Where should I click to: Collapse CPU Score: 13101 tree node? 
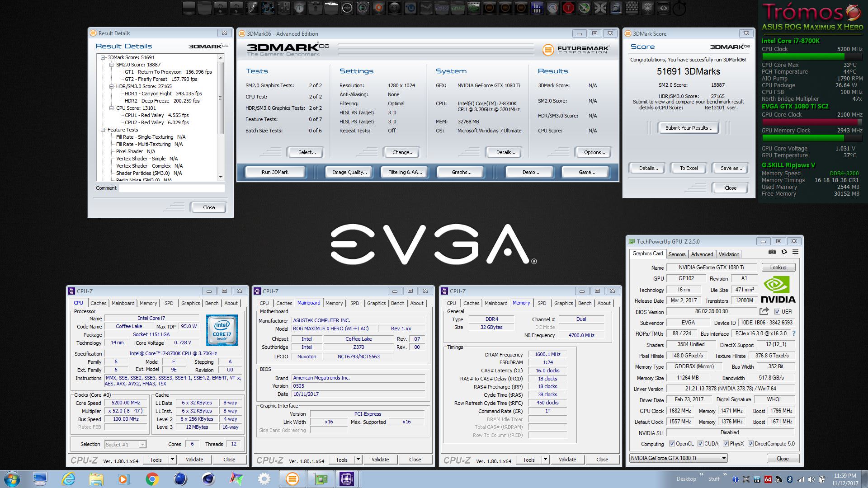pos(111,108)
